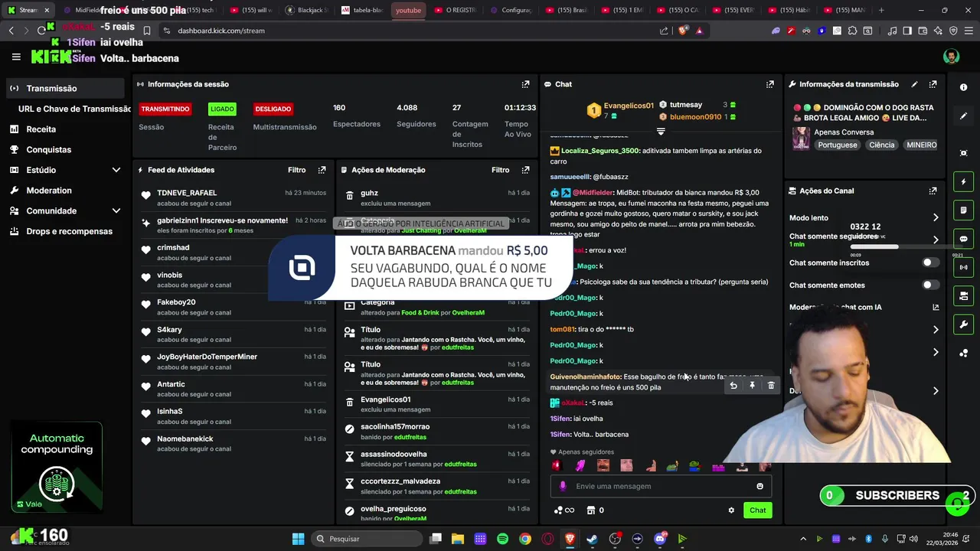
Task: Collapse the chat leaderboard arrow
Action: (661, 132)
